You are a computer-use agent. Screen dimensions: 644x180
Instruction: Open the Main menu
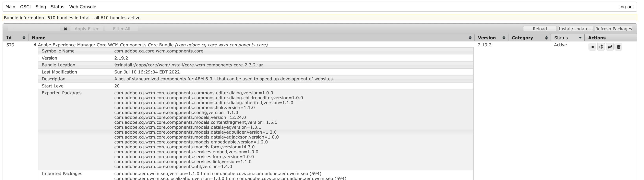(10, 7)
